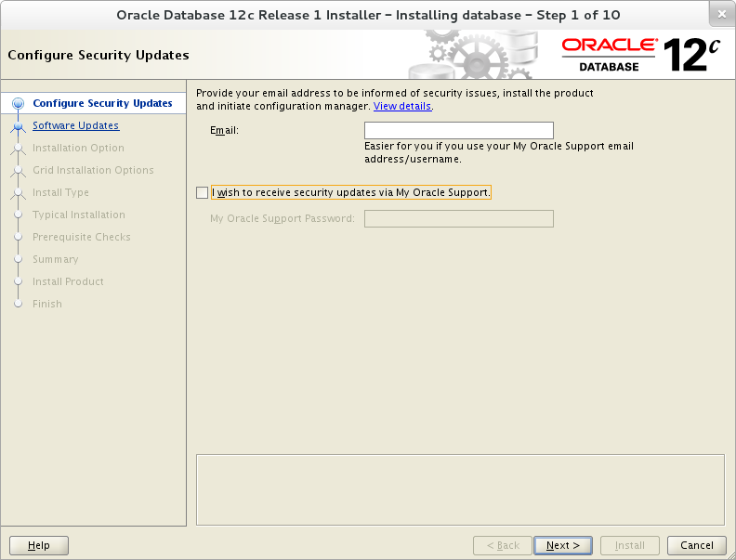Image resolution: width=736 pixels, height=560 pixels.
Task: Click 'I wish to receive security updates' label
Action: click(x=351, y=193)
